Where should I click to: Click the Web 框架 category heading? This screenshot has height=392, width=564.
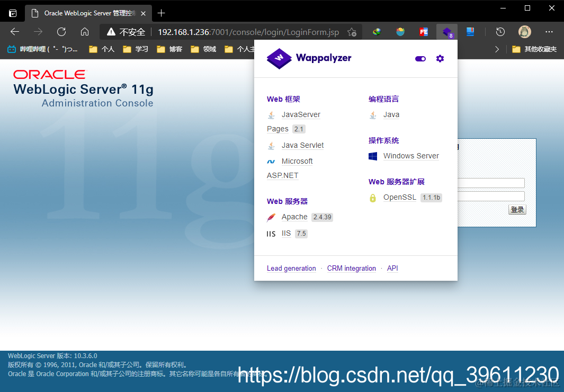point(283,99)
